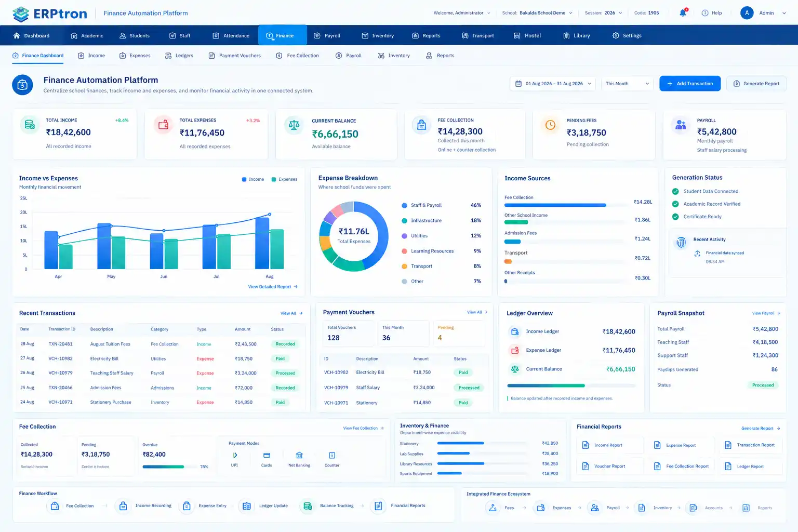This screenshot has height=532, width=798.
Task: Click the Current Balance scales icon
Action: pyautogui.click(x=294, y=125)
